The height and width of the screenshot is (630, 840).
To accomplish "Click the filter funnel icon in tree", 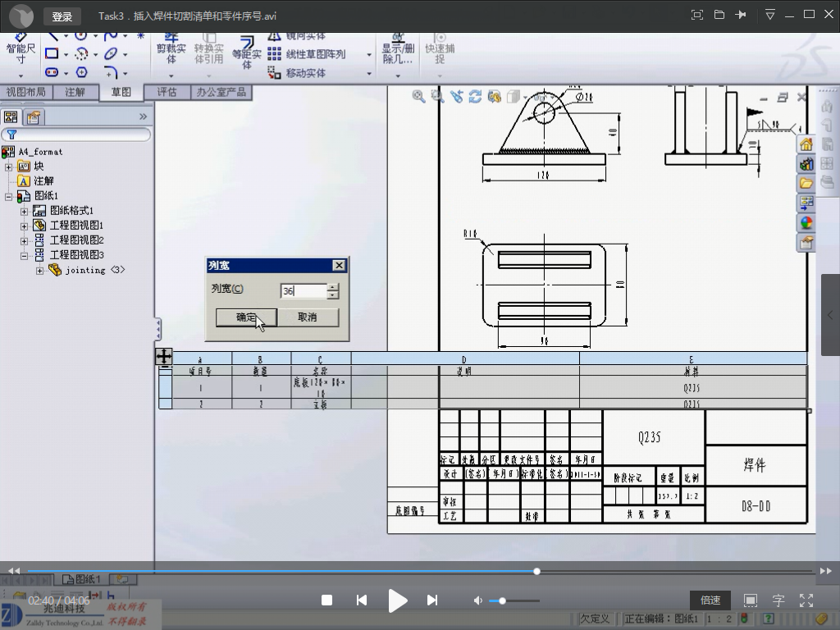I will 11,135.
